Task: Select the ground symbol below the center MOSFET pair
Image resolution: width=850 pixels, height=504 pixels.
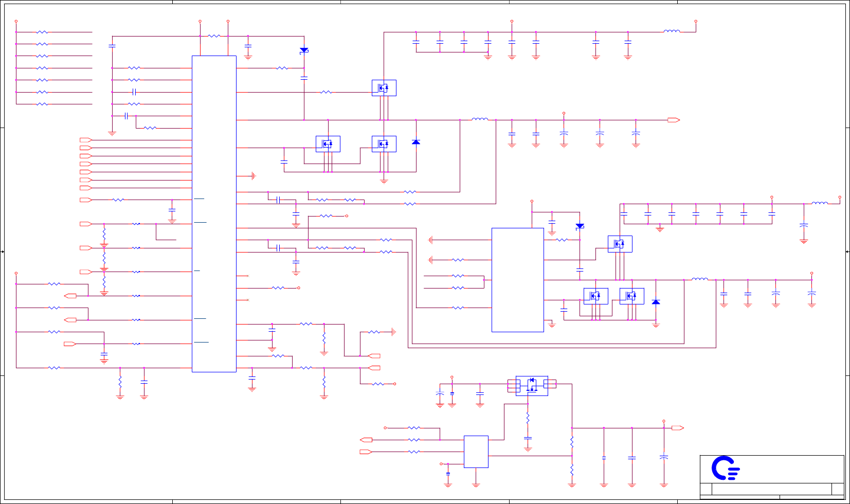Action: [384, 181]
